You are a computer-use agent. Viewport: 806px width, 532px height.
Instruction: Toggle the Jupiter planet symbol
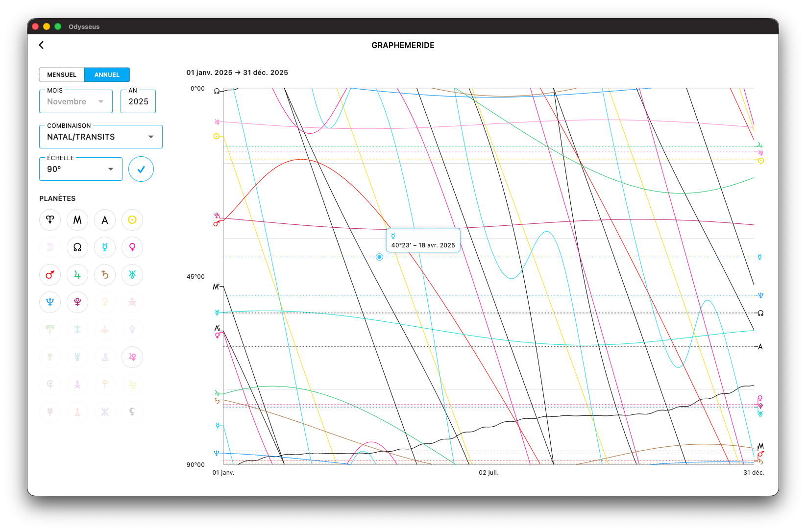[77, 275]
